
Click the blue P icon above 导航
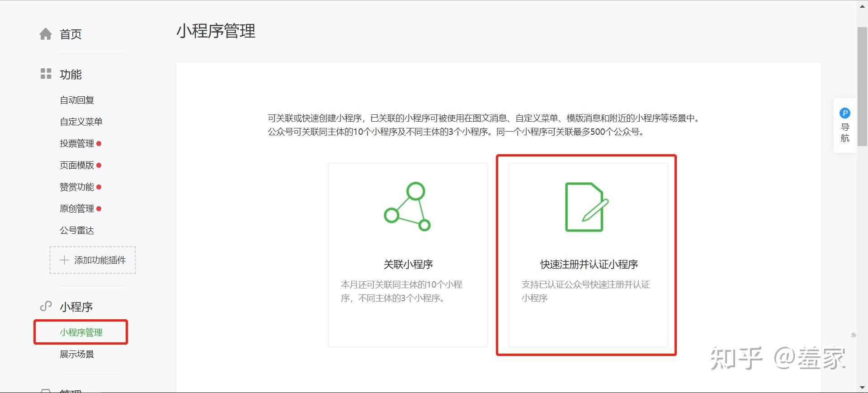[x=844, y=113]
